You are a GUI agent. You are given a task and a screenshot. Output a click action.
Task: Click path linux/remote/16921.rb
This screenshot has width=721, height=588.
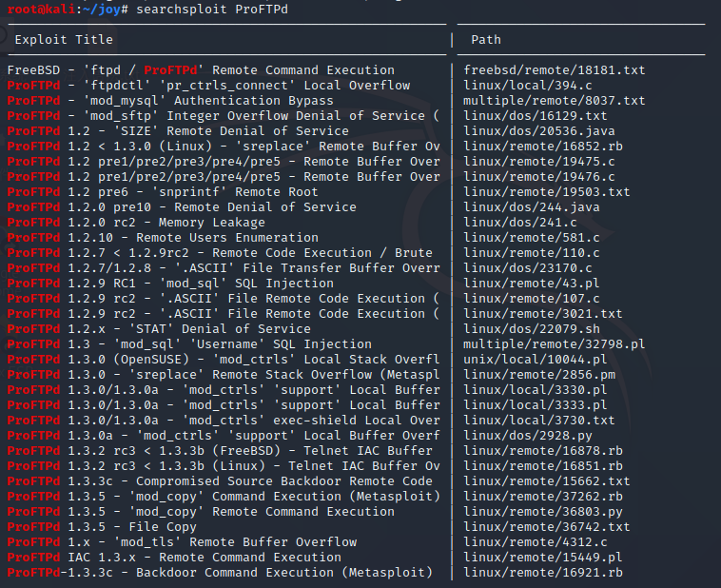pos(542,572)
